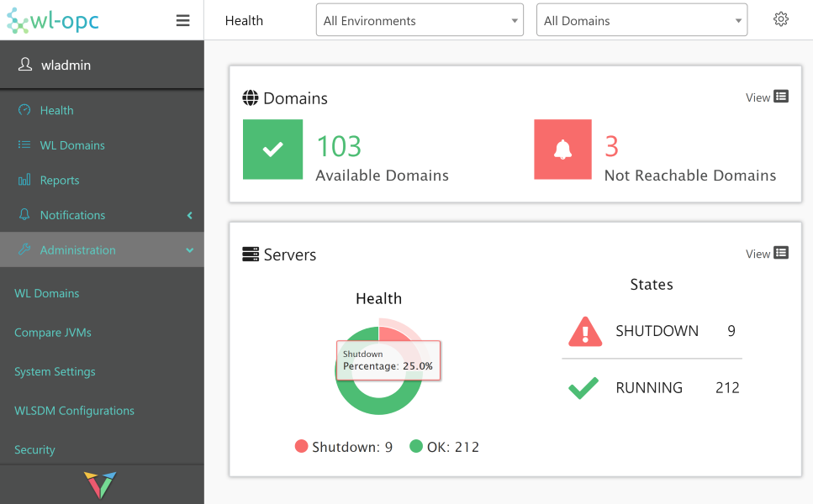Select Administration menu item
This screenshot has height=504, width=813.
pyautogui.click(x=78, y=250)
